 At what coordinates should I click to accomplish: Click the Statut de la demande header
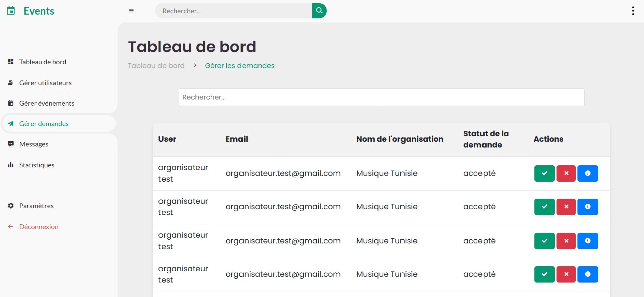point(486,139)
